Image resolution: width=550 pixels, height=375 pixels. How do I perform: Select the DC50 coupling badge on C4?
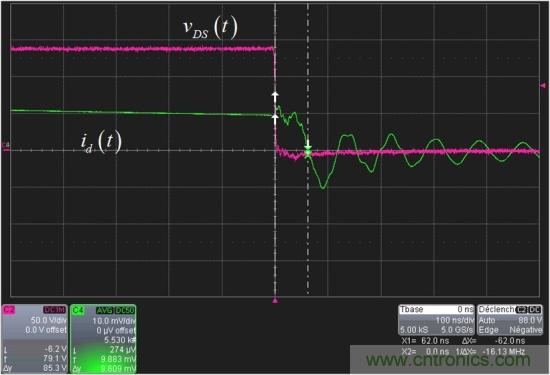(125, 310)
